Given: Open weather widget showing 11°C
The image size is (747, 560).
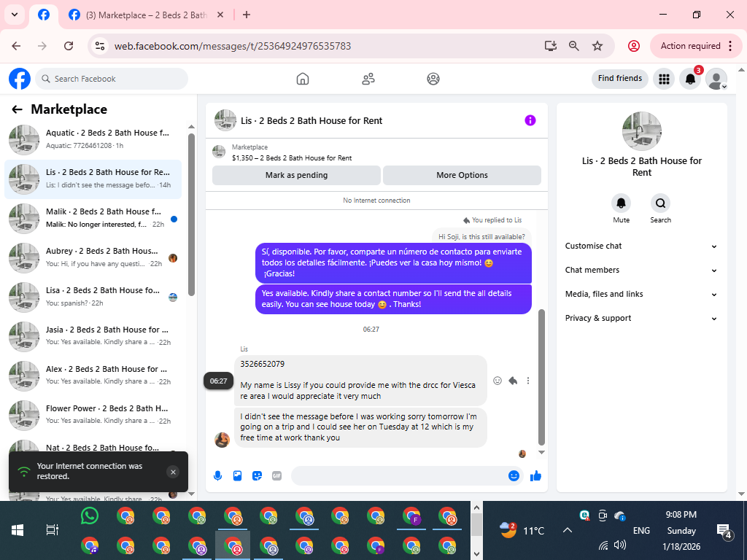Looking at the screenshot, I should (x=522, y=530).
